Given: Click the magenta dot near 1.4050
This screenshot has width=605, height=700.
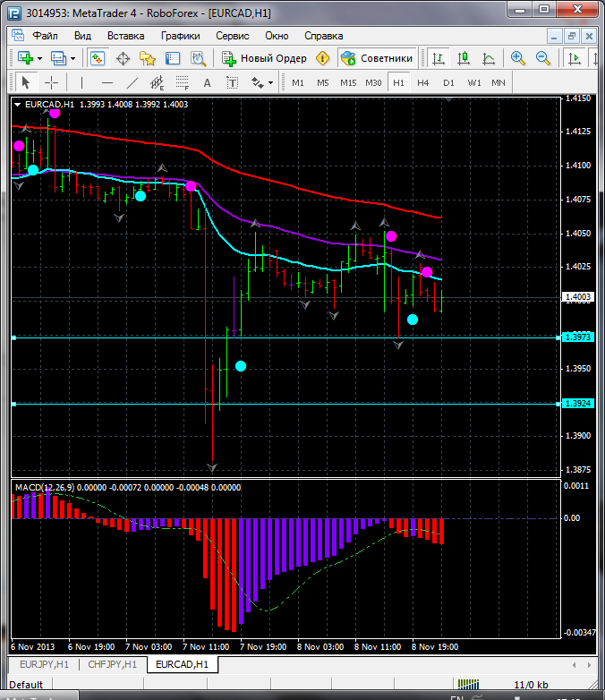Looking at the screenshot, I should (391, 236).
